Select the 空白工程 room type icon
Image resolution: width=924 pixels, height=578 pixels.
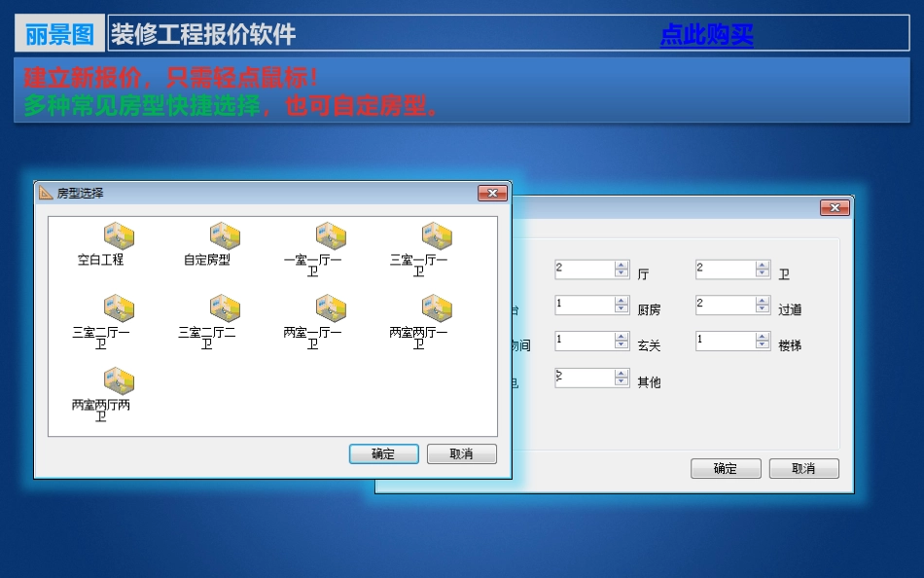pyautogui.click(x=119, y=235)
